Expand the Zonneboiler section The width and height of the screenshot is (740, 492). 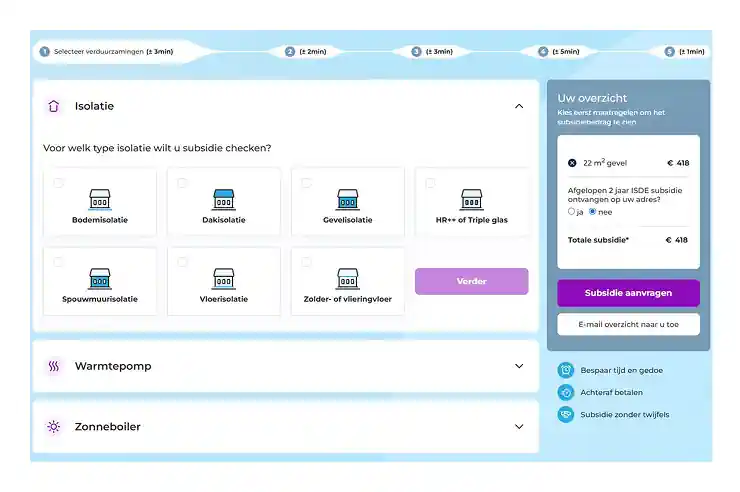click(518, 426)
